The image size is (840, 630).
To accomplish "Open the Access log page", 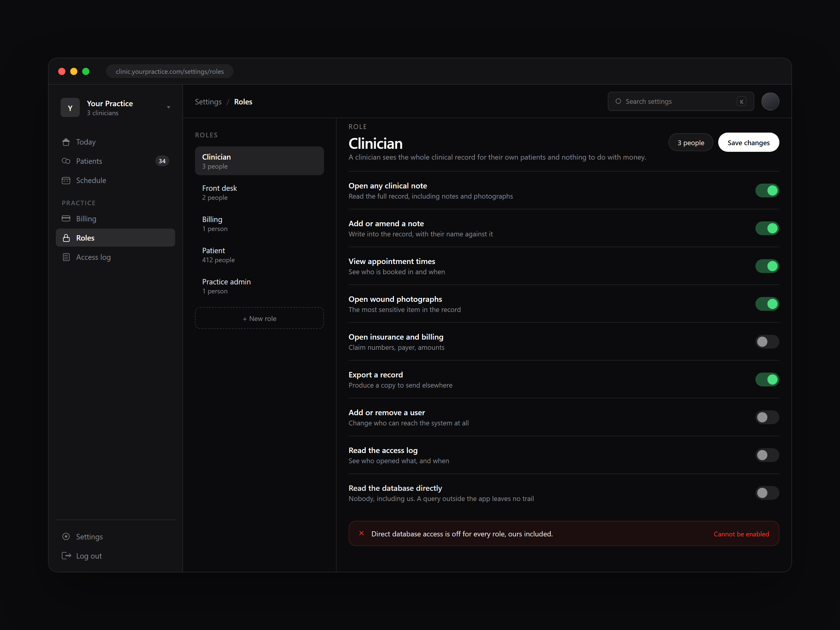I will tap(115, 257).
